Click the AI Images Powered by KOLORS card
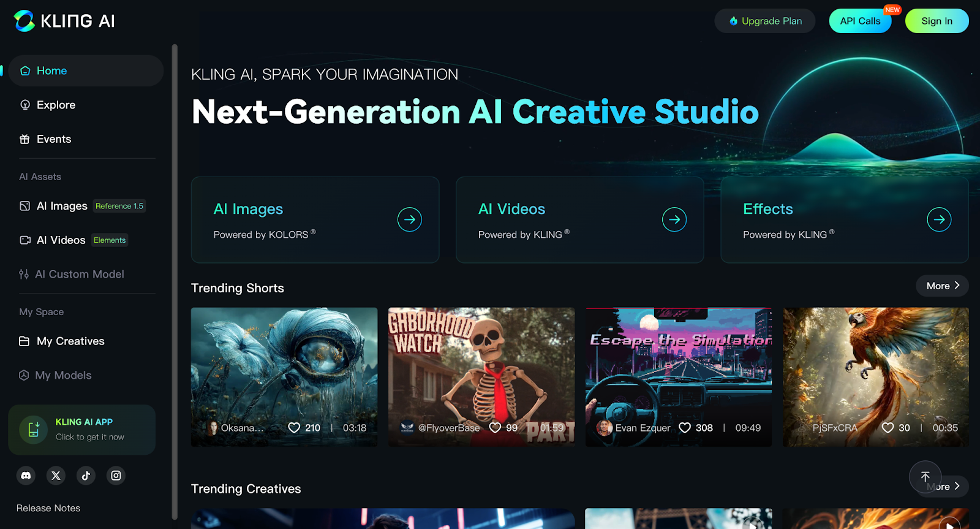Image resolution: width=980 pixels, height=529 pixels. pyautogui.click(x=315, y=220)
